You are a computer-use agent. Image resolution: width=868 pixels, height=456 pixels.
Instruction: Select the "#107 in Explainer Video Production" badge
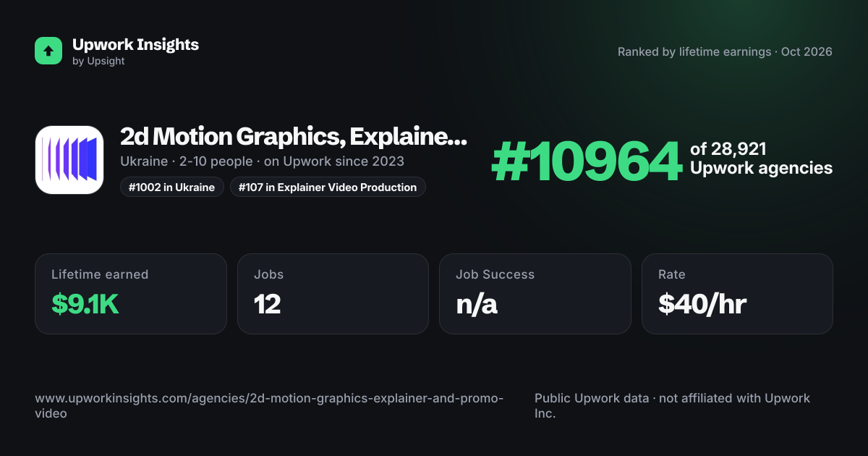pyautogui.click(x=328, y=187)
